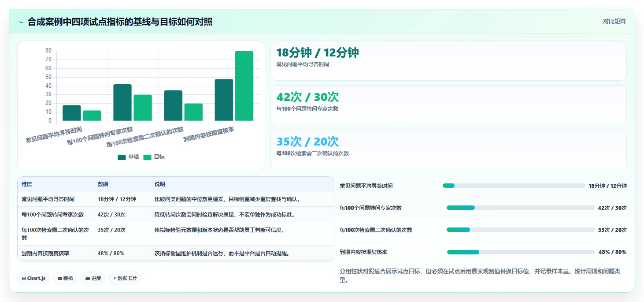Viewport: 644px width, 302px height.
Task: Click the tallest target bar for 到期内容按期复核率
Action: point(244,86)
